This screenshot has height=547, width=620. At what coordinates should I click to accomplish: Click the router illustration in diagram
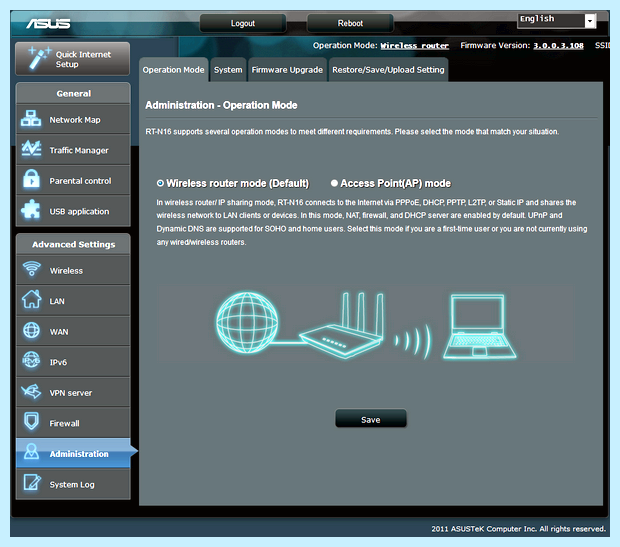[342, 325]
